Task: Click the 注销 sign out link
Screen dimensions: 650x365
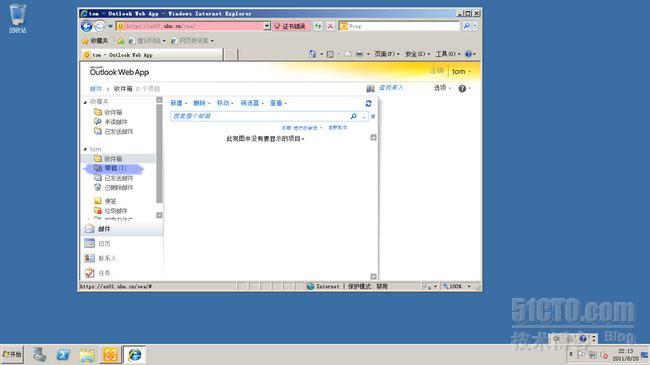Action: tap(437, 71)
